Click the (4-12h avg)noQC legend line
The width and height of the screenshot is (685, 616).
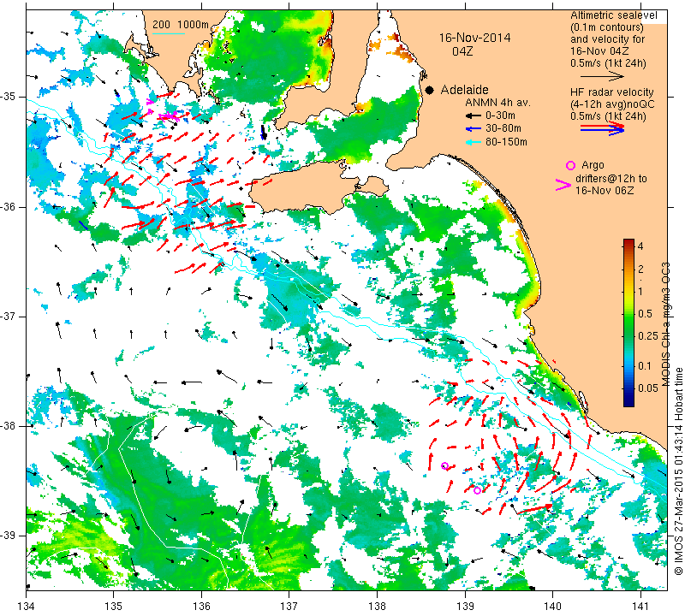(611, 104)
